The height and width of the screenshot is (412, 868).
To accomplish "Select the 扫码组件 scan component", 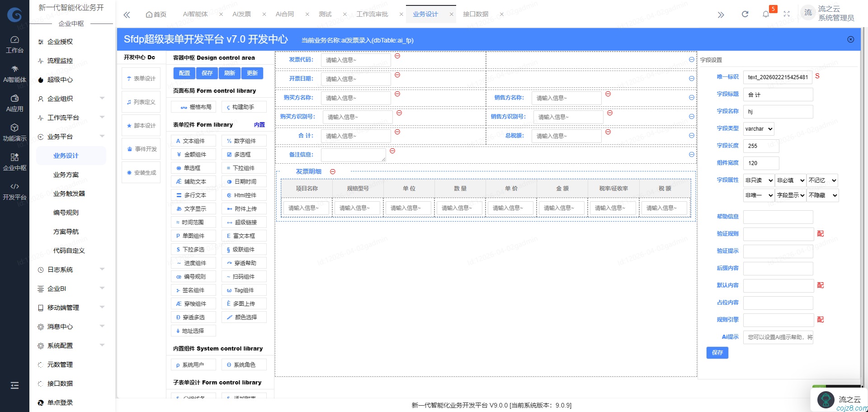I will click(244, 276).
